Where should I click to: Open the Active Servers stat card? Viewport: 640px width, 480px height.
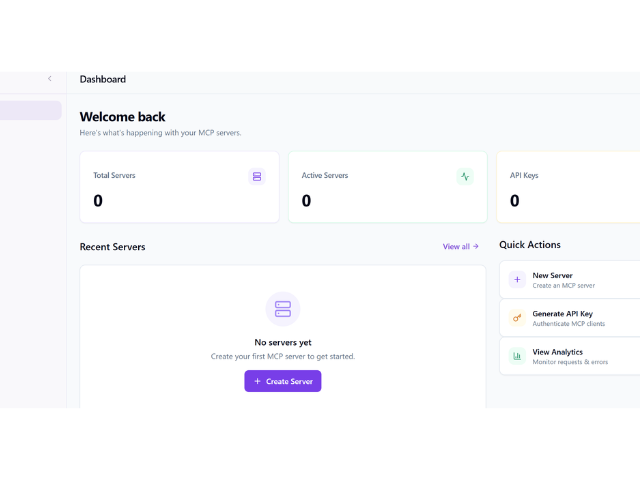point(387,188)
